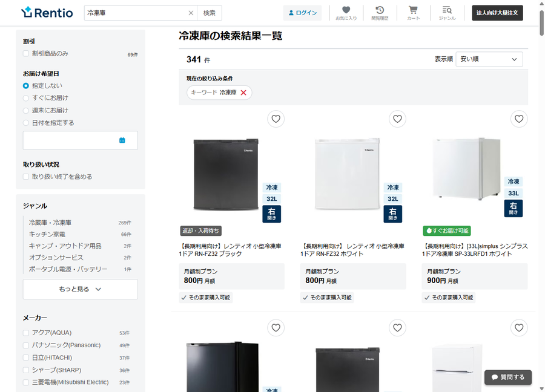Select 週末にお届け delivery option
This screenshot has width=545, height=392.
tap(25, 111)
